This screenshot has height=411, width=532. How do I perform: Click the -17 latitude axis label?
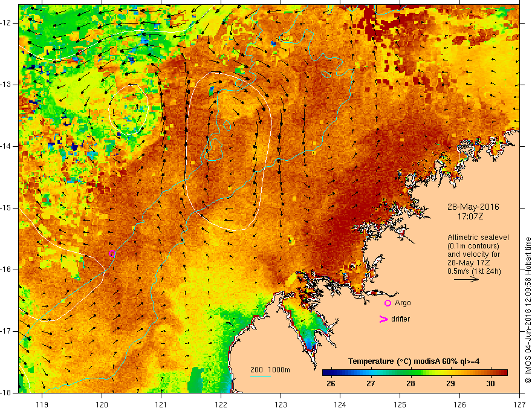coord(6,331)
